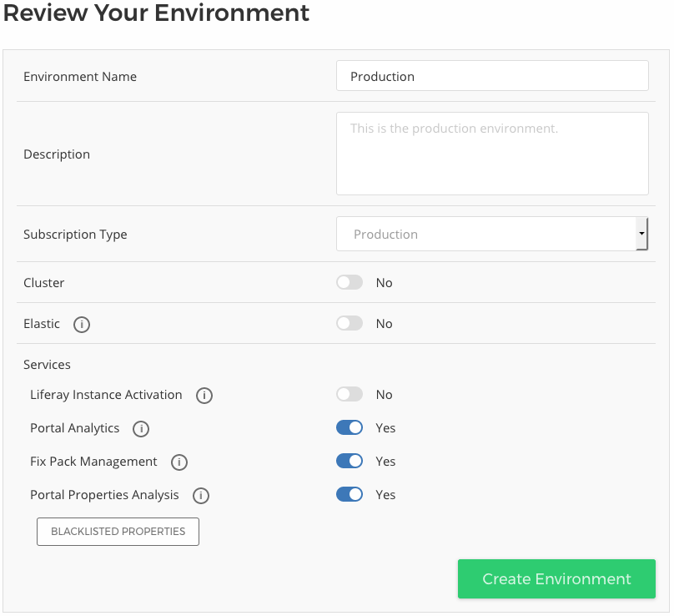Click the Portal Properties Analysis label text
The height and width of the screenshot is (616, 674).
tap(104, 495)
